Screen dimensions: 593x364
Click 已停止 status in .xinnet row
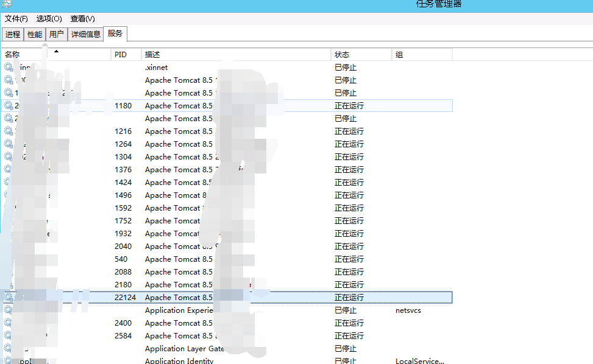[346, 68]
